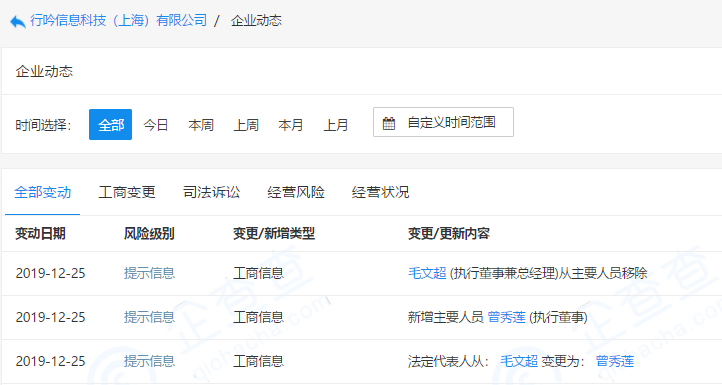
Task: Click the 企业动态 section heading
Action: [x=44, y=71]
